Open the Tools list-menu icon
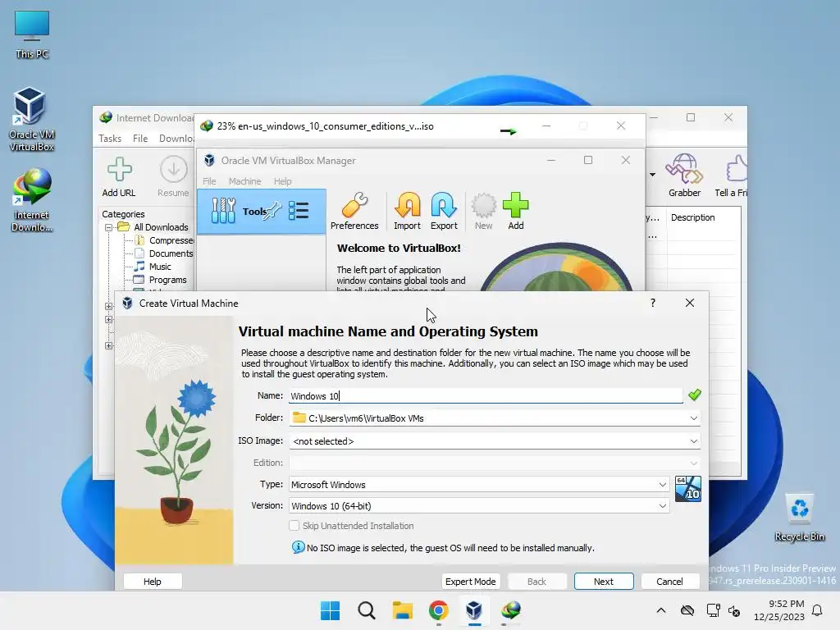Screen dimensions: 840x630 click(299, 211)
